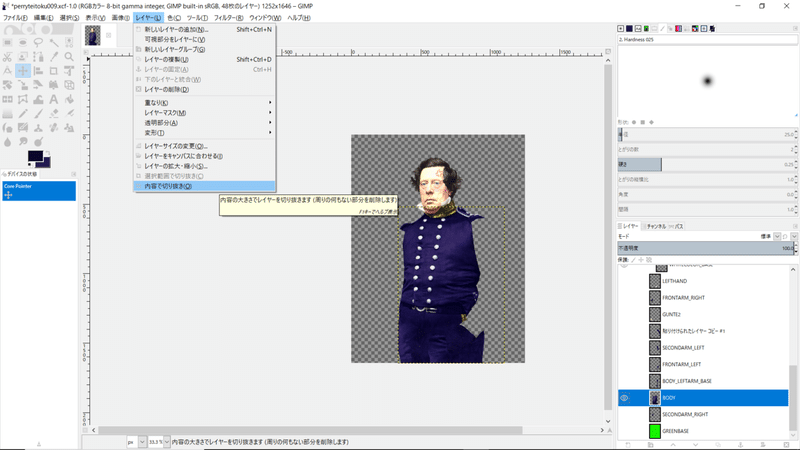Open the フィルター(R) menu

pos(228,18)
